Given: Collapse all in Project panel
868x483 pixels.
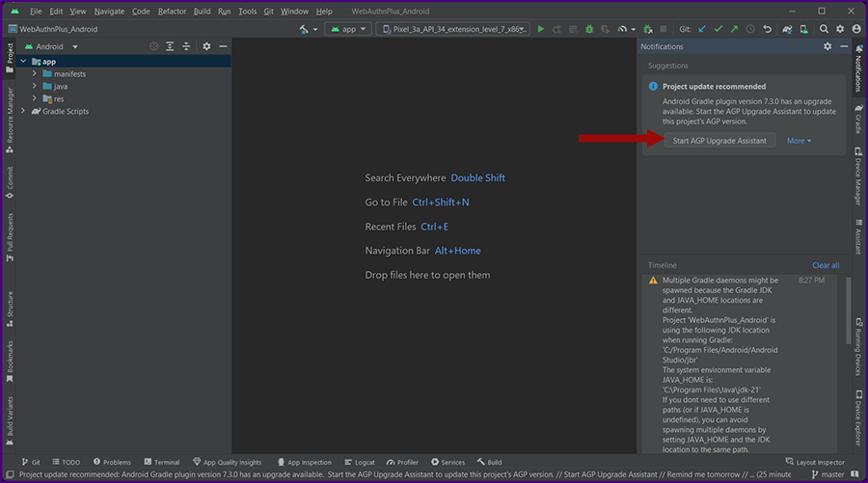Looking at the screenshot, I should pos(186,46).
